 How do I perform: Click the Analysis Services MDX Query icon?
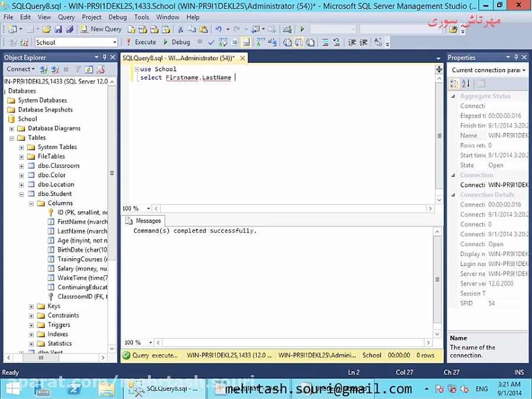pyautogui.click(x=142, y=29)
